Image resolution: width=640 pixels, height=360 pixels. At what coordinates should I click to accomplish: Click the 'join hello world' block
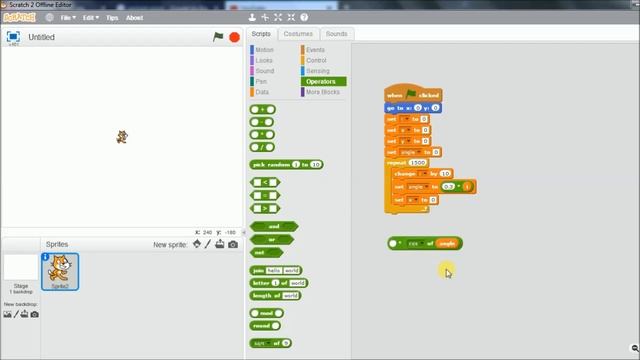click(276, 271)
